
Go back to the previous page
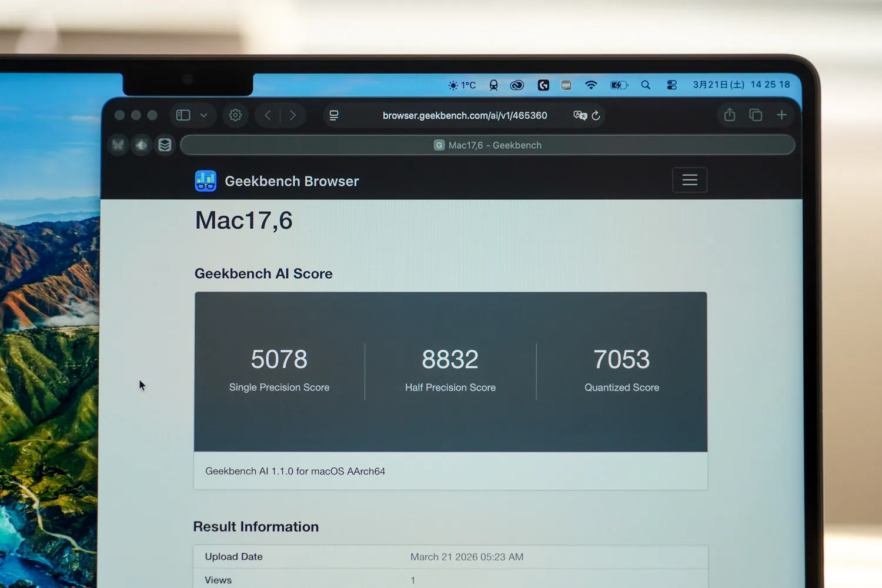click(268, 115)
